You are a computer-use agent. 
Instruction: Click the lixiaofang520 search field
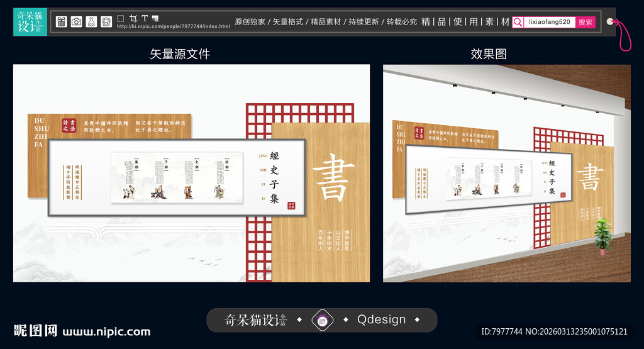point(550,22)
